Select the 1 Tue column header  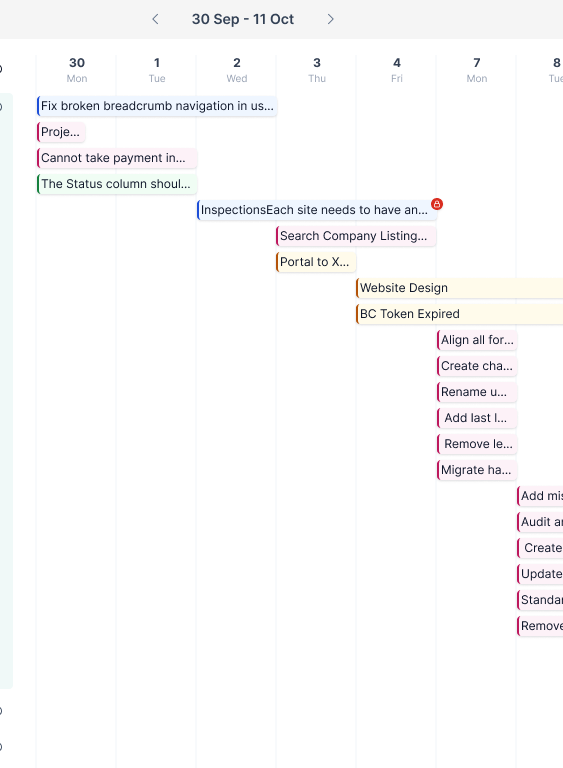click(x=157, y=70)
